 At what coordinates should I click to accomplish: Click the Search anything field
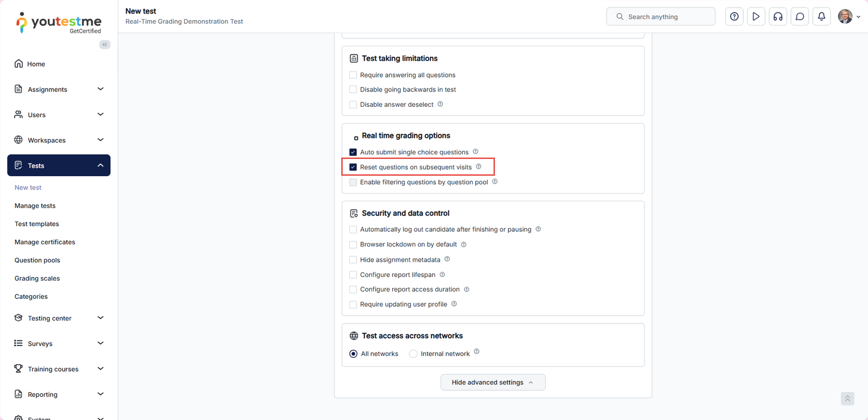660,17
